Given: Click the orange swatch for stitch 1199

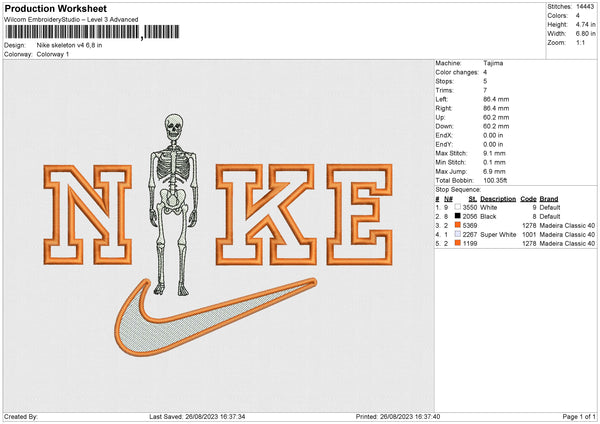Looking at the screenshot, I should click(x=457, y=243).
